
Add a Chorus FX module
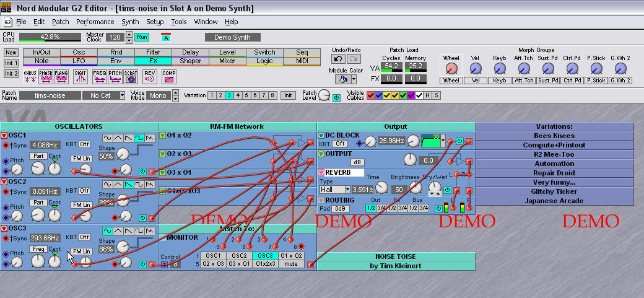click(x=30, y=76)
